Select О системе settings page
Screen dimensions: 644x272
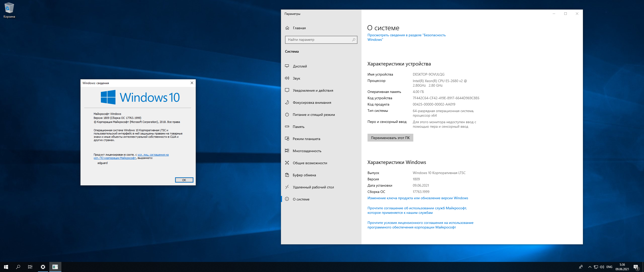tap(321, 199)
